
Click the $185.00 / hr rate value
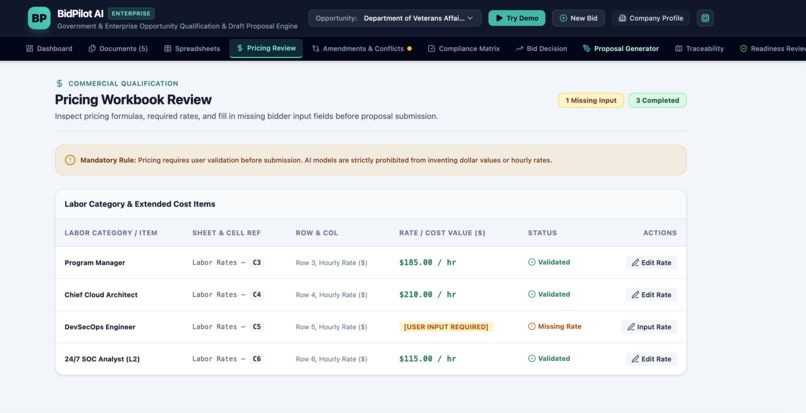pos(428,262)
